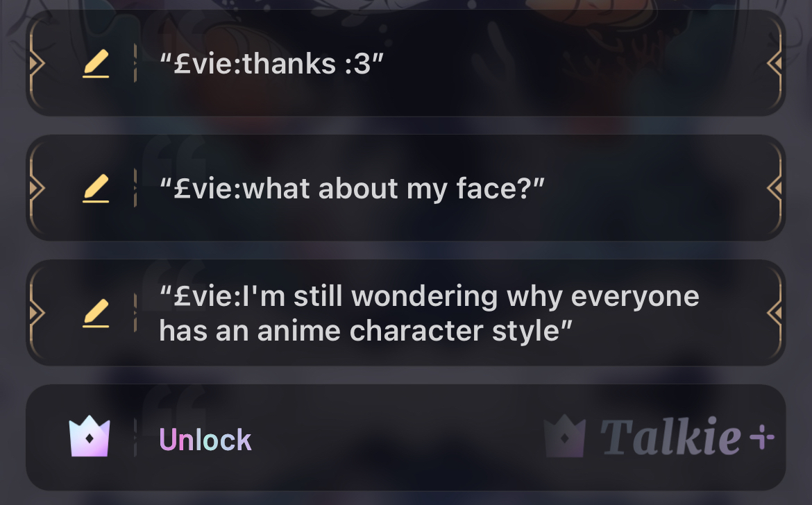Tap the gold arrow left of "thanks :3"
Image resolution: width=812 pixels, height=505 pixels.
coord(36,63)
